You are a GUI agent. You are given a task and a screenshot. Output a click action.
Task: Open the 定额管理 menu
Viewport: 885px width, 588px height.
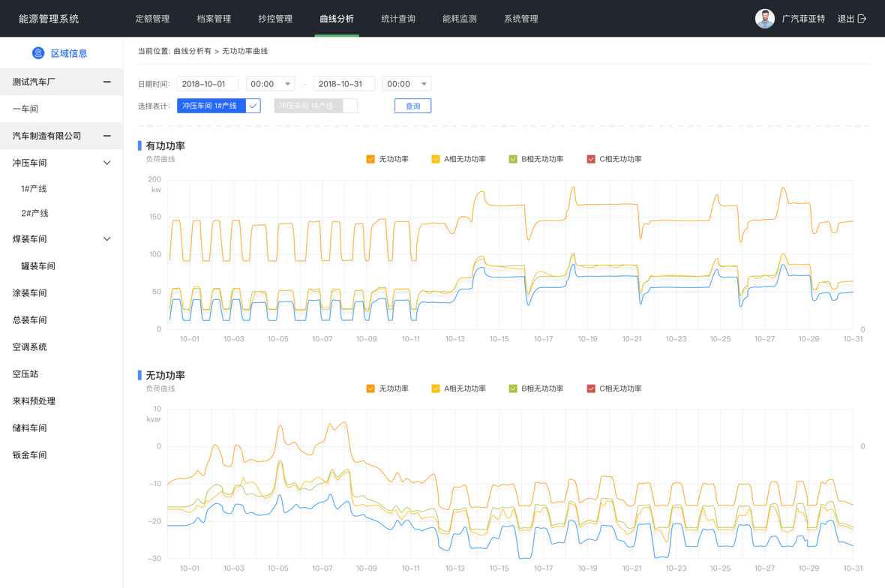[x=152, y=19]
